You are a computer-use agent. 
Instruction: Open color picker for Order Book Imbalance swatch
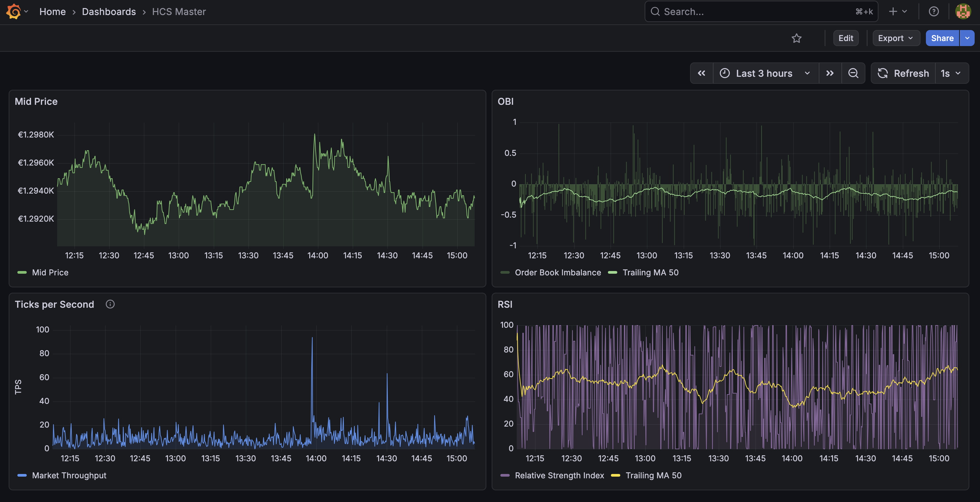tap(505, 272)
